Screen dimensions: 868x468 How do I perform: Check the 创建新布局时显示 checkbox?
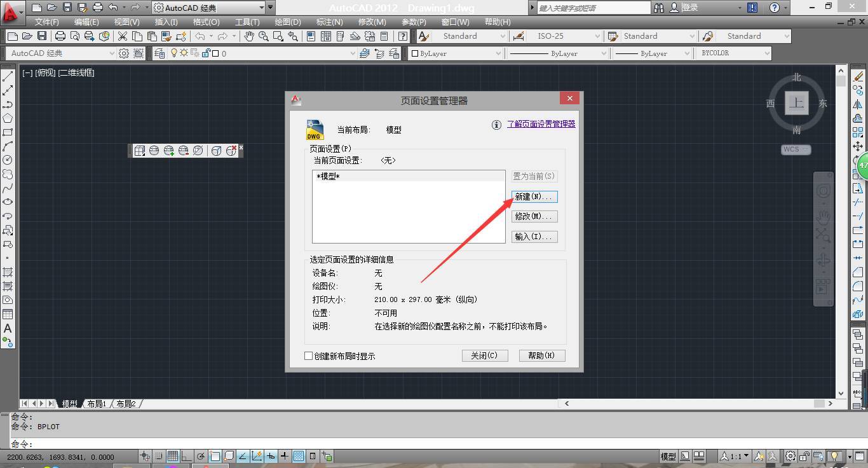click(x=309, y=356)
